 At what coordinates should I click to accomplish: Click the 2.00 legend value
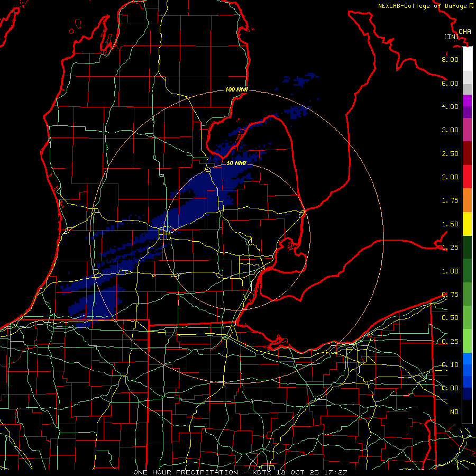click(450, 177)
